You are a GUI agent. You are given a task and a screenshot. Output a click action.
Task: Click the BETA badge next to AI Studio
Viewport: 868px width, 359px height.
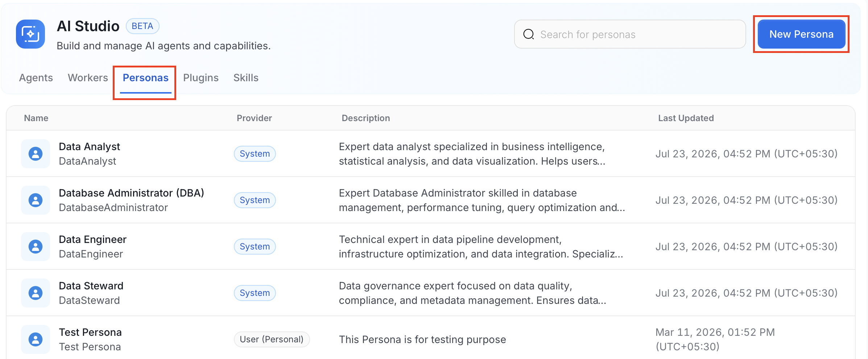coord(142,26)
